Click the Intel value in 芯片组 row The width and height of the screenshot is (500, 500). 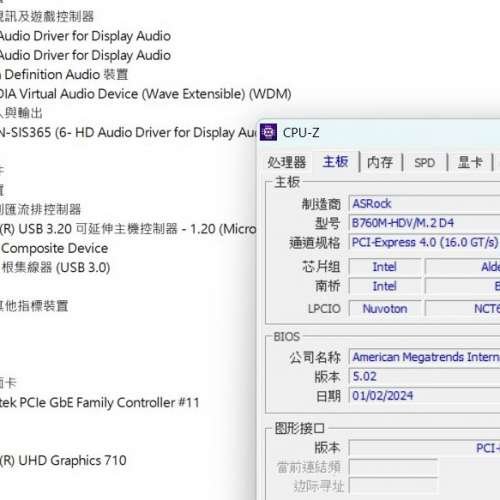(x=385, y=267)
